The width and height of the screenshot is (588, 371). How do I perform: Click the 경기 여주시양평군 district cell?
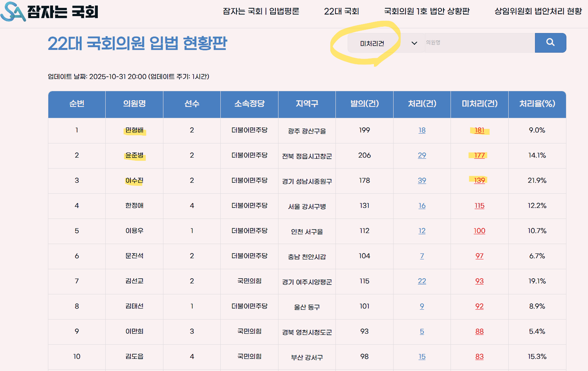(307, 282)
